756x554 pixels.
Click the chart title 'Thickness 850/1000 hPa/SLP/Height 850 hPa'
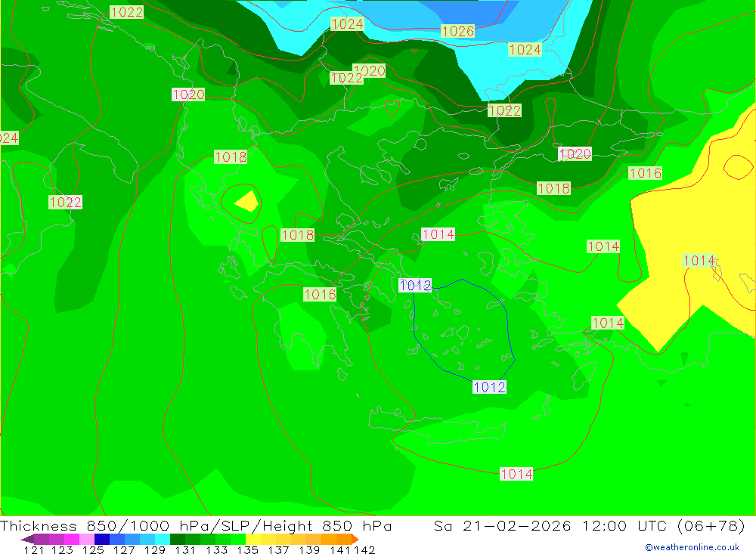click(196, 525)
